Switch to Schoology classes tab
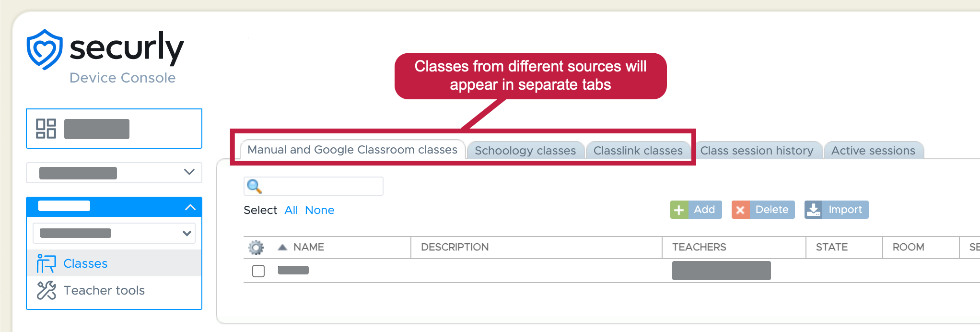 (525, 151)
